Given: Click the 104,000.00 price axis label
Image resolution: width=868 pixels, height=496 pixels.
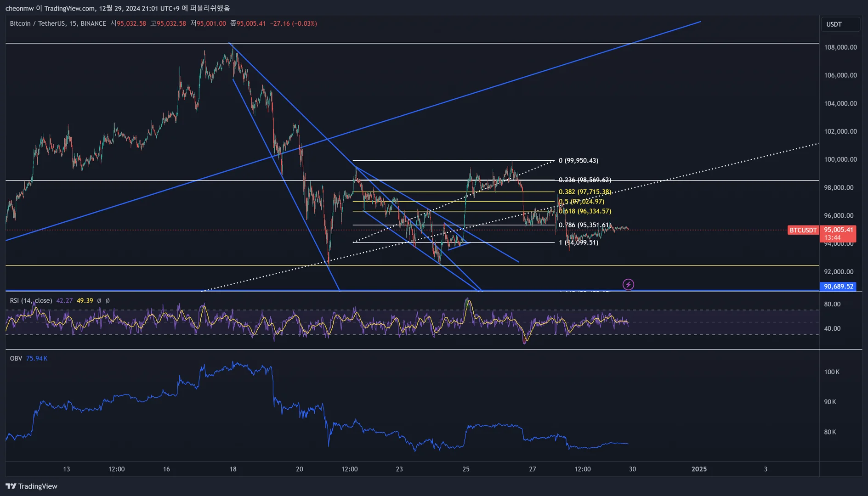Looking at the screenshot, I should pos(840,103).
